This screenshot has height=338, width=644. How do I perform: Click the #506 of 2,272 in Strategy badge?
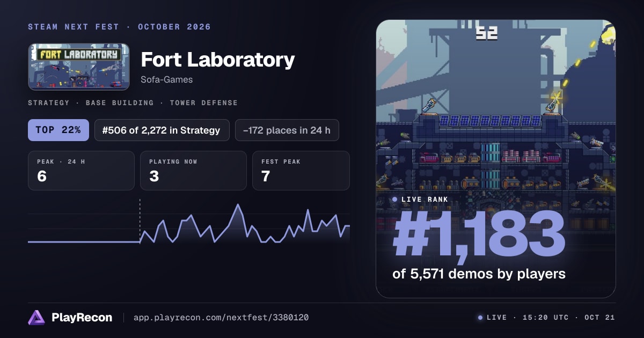pos(162,130)
